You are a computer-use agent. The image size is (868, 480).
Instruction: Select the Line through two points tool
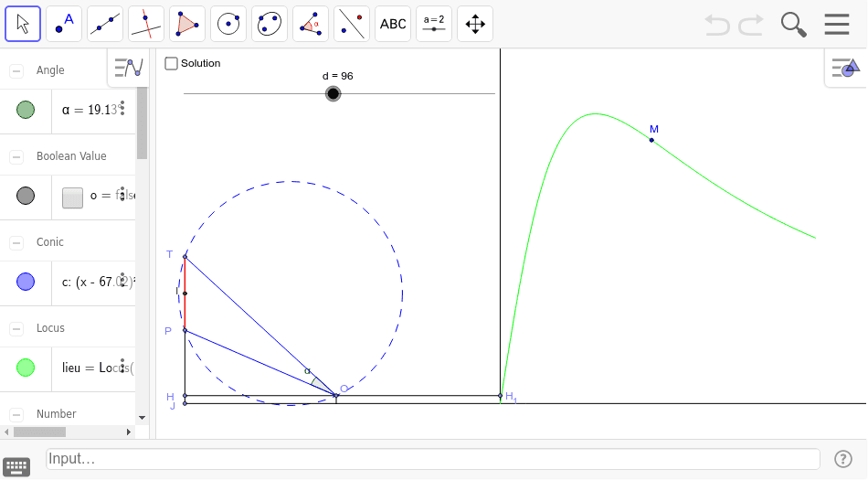105,24
